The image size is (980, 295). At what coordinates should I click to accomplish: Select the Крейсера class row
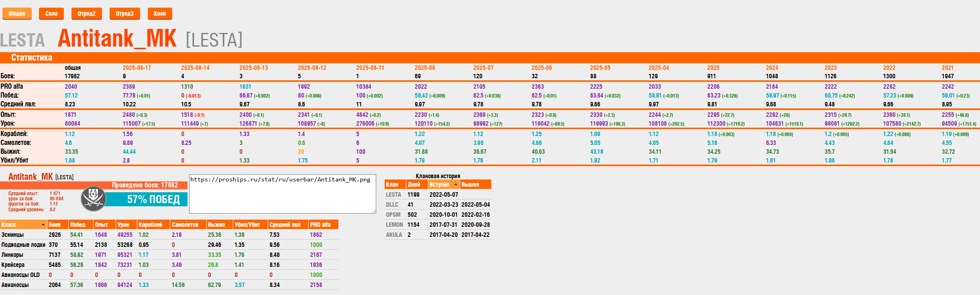pos(169,265)
